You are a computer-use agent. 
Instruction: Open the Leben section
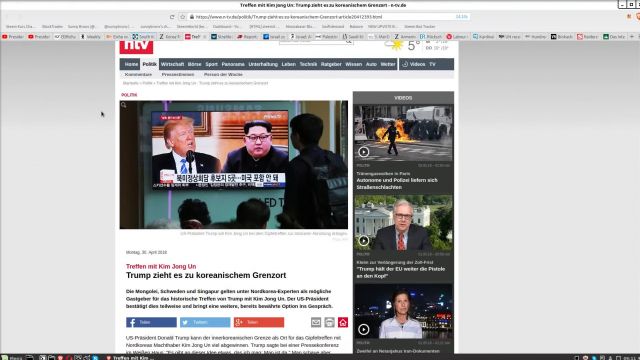pos(289,64)
